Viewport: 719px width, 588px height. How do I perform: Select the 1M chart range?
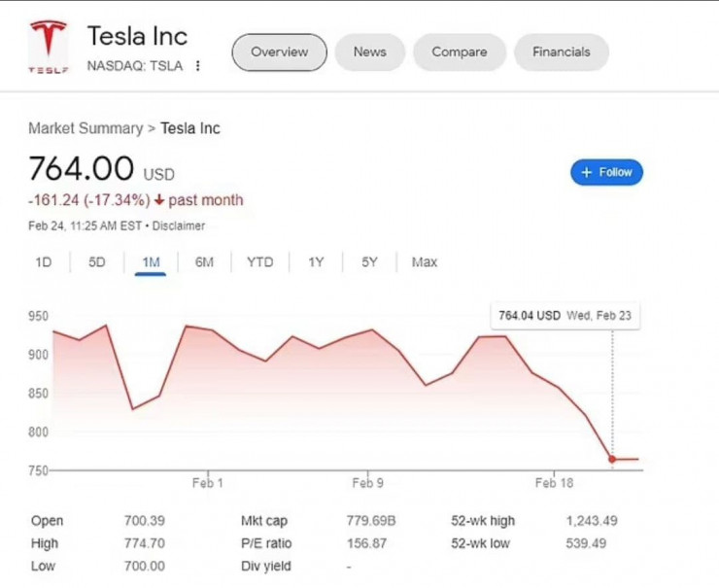click(x=151, y=262)
